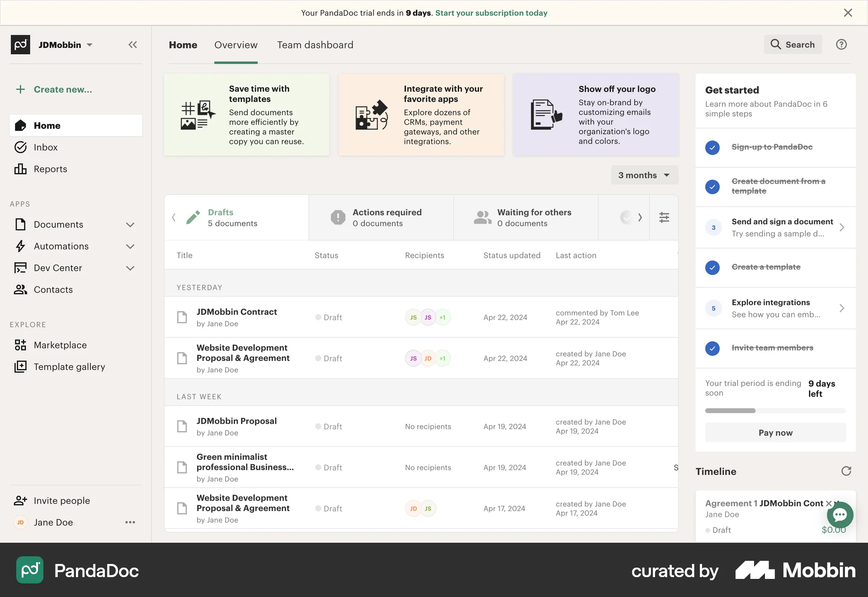Image resolution: width=868 pixels, height=597 pixels.
Task: Switch to the Team dashboard tab
Action: [315, 45]
